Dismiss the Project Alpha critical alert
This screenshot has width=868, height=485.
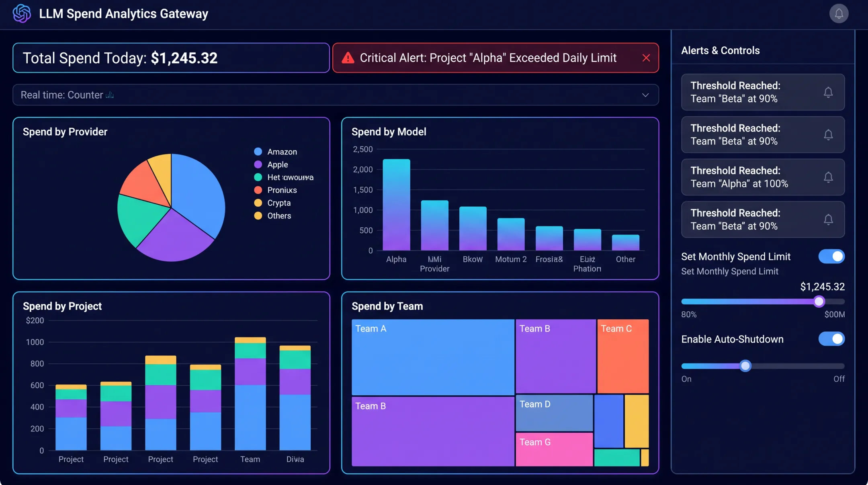click(646, 58)
